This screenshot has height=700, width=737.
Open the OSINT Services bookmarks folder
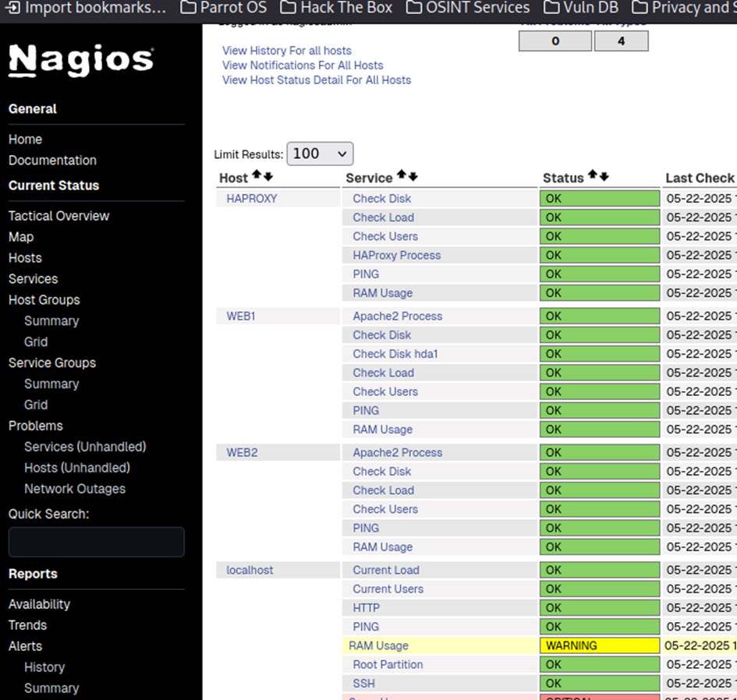click(468, 8)
